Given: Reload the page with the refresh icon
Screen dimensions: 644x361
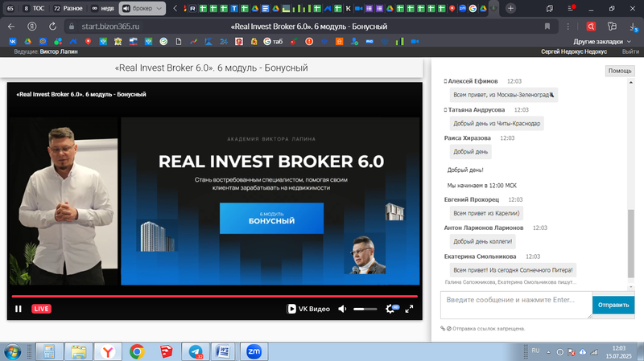Looking at the screenshot, I should click(x=52, y=26).
